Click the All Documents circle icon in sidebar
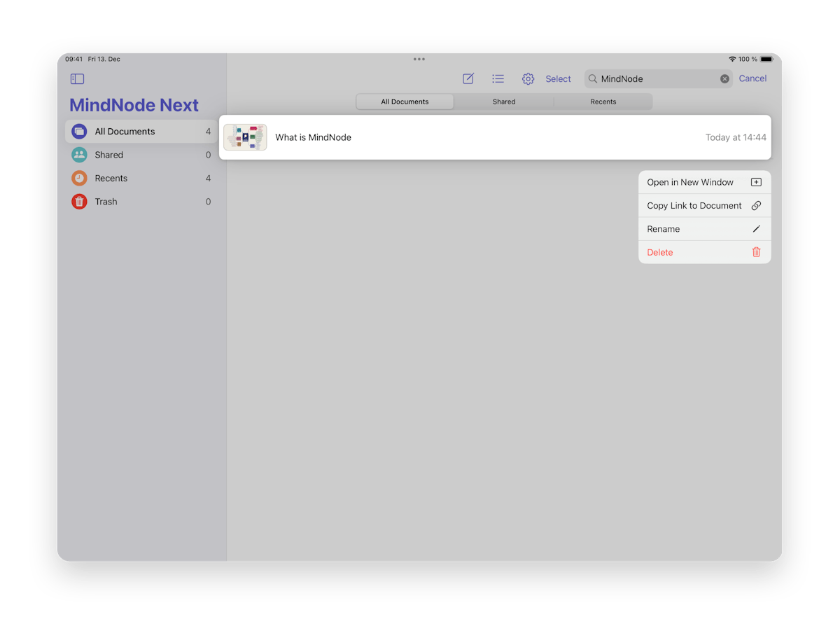840x624 pixels. point(79,131)
